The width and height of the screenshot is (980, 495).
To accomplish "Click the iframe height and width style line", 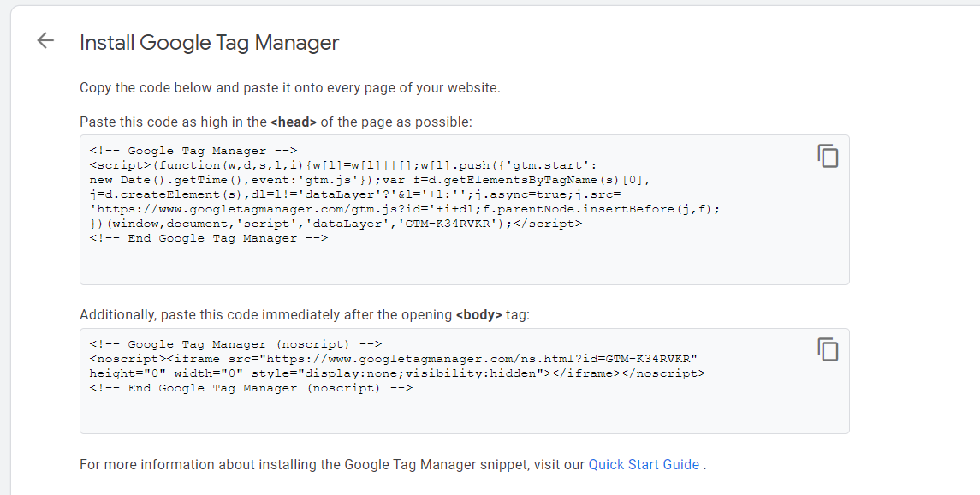I will tap(396, 373).
